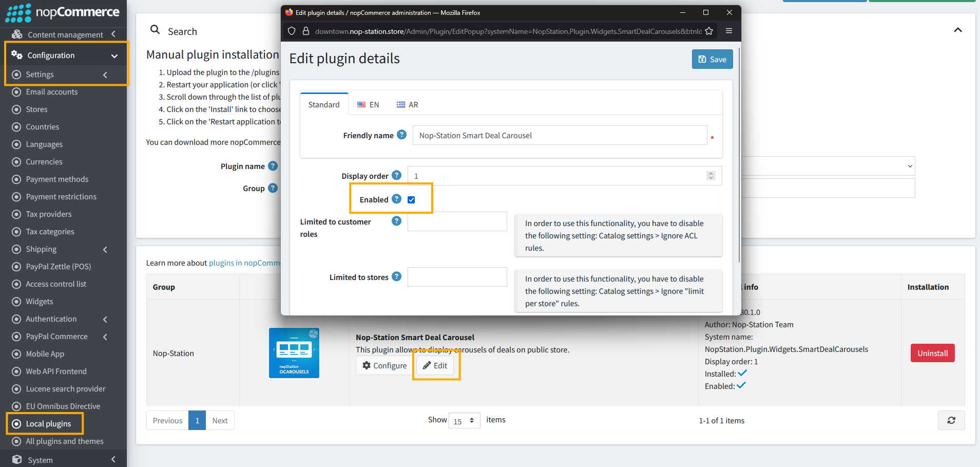The width and height of the screenshot is (980, 467).
Task: Open All plugins and themes
Action: pyautogui.click(x=64, y=441)
